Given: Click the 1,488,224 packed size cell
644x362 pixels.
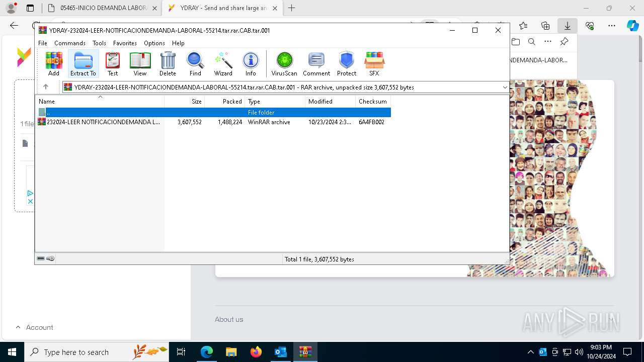Looking at the screenshot, I should coord(230,122).
